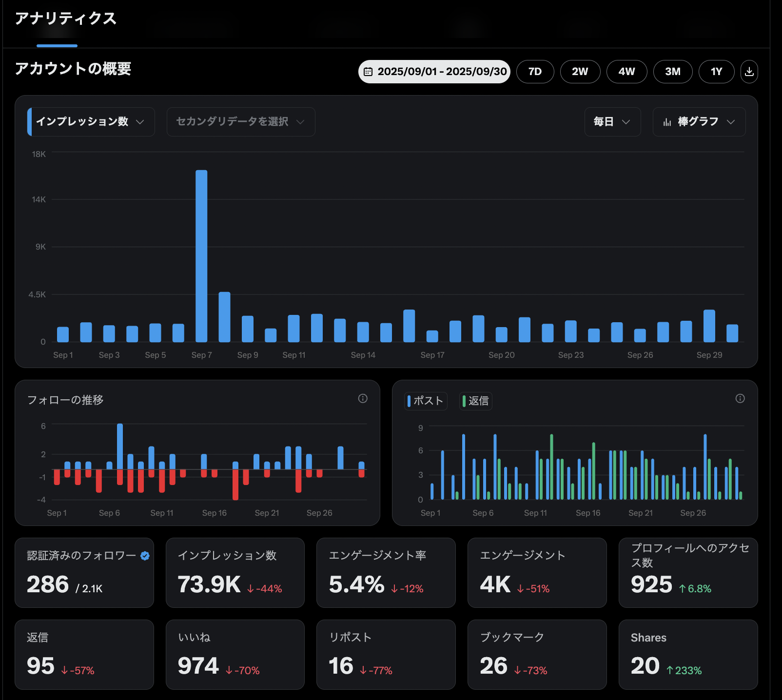Toggle the ポスト series in legend
Screen dimensions: 782x700
point(426,401)
